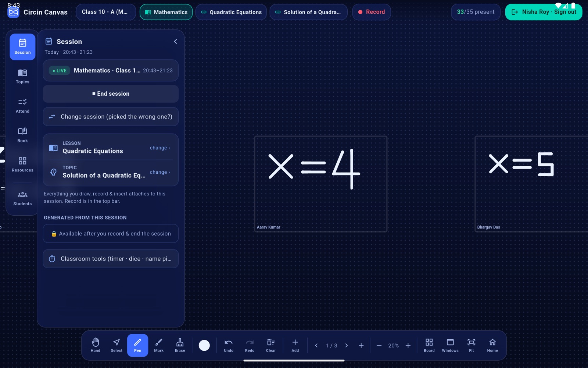Fit canvas to screen

tap(471, 345)
